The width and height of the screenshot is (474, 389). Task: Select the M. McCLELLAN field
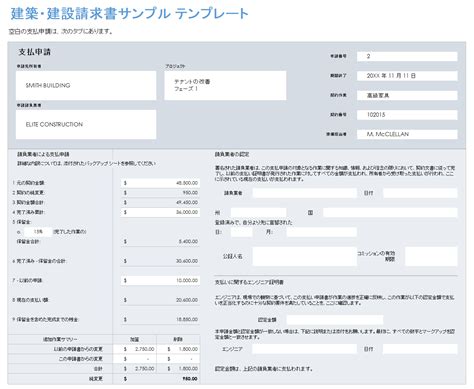click(407, 134)
